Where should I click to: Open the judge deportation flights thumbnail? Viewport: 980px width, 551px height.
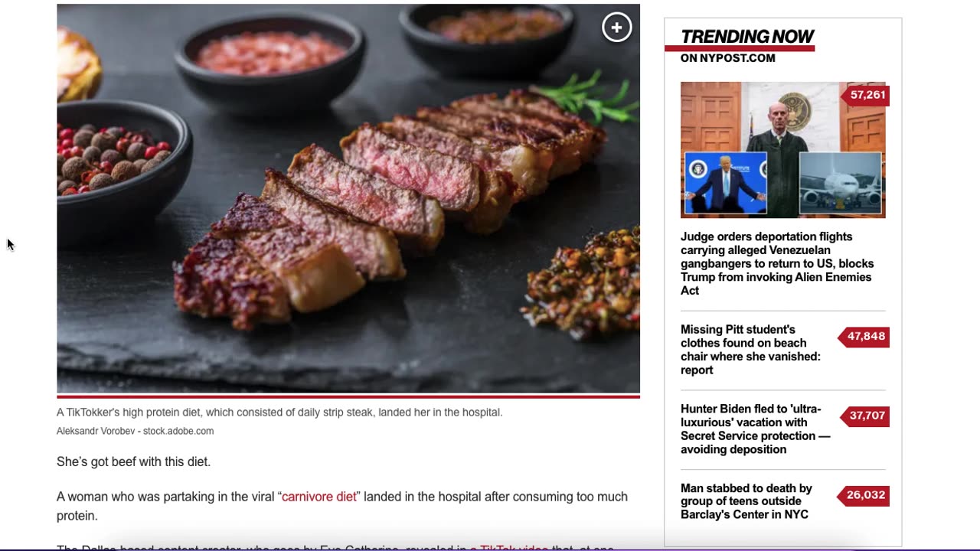click(782, 150)
